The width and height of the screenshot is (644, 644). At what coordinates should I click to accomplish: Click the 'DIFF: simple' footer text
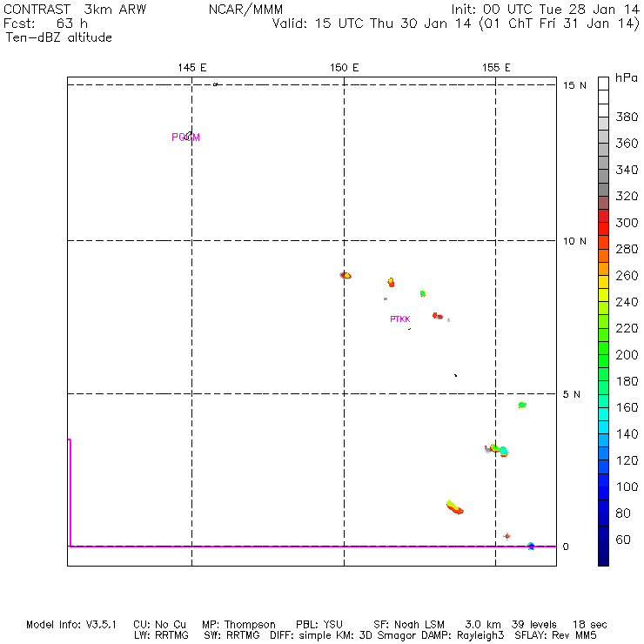click(302, 636)
